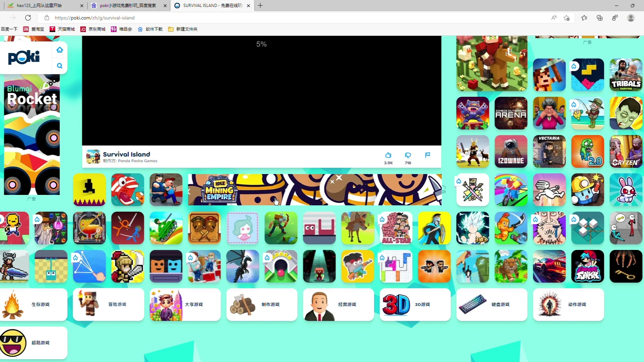Add page to favorites star icon
The image size is (644, 362).
click(567, 17)
